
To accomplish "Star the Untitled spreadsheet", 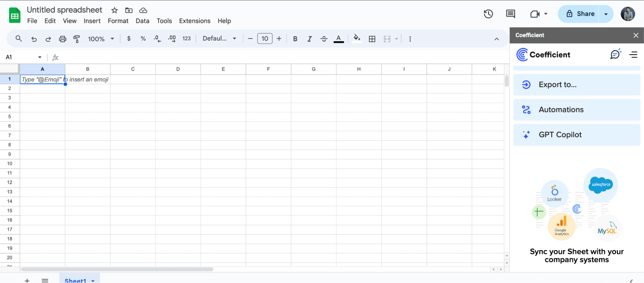I will tap(114, 10).
